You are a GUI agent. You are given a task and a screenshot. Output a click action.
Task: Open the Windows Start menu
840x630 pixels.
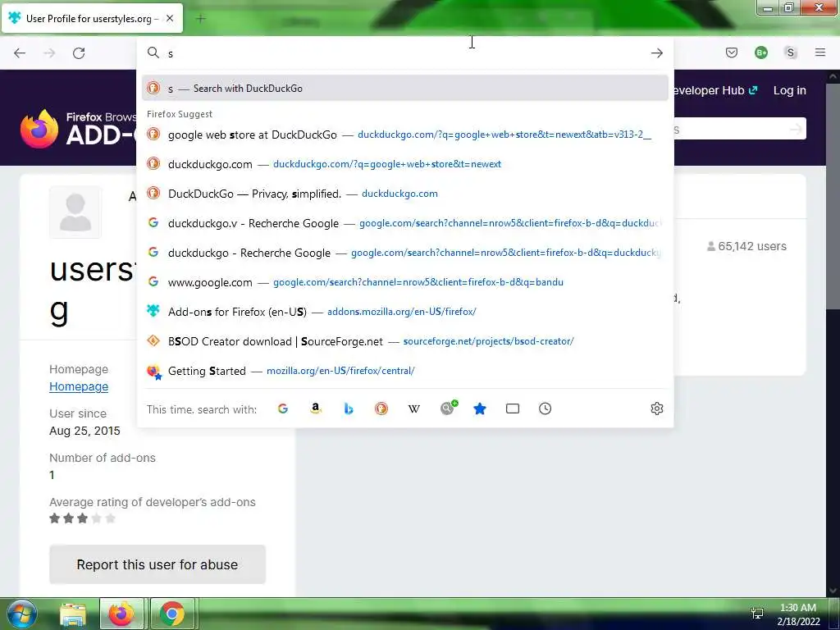pos(22,614)
